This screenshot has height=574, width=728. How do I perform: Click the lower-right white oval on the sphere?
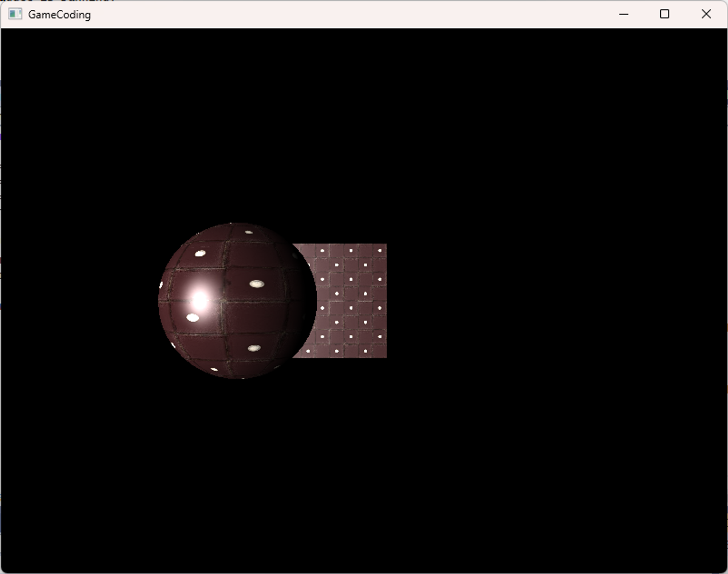pos(254,348)
